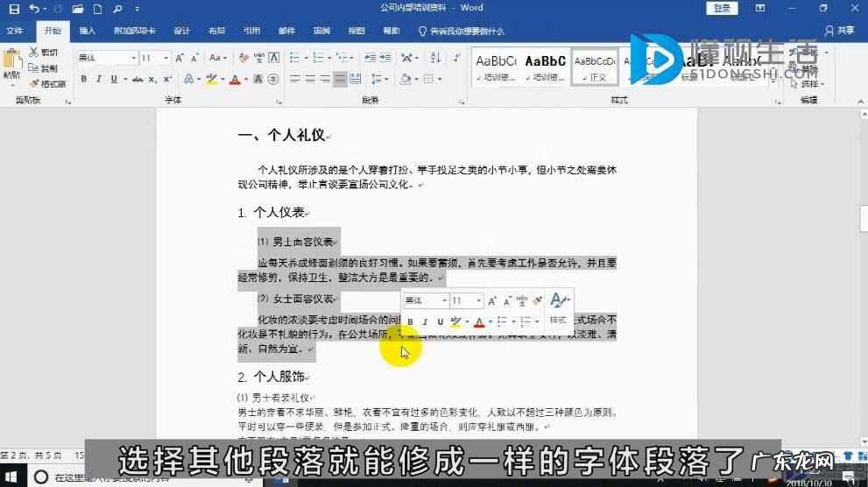Click the Tell me what to do box
The height and width of the screenshot is (487, 868).
click(462, 31)
